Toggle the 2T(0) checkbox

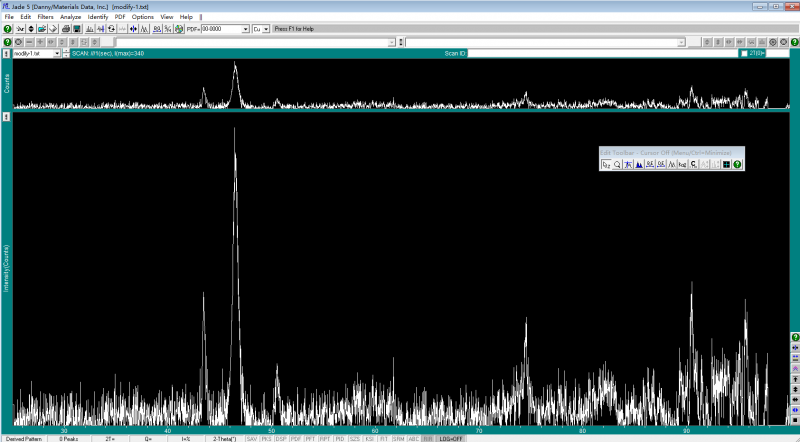point(742,53)
